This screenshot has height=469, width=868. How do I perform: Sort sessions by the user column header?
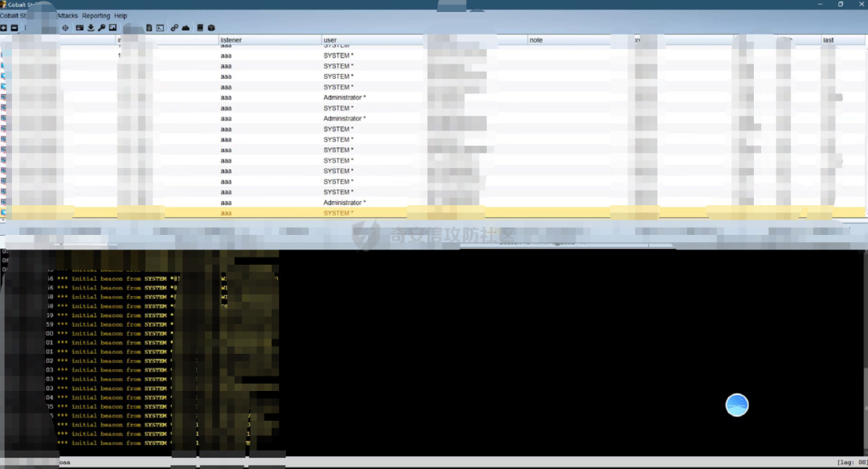point(373,40)
